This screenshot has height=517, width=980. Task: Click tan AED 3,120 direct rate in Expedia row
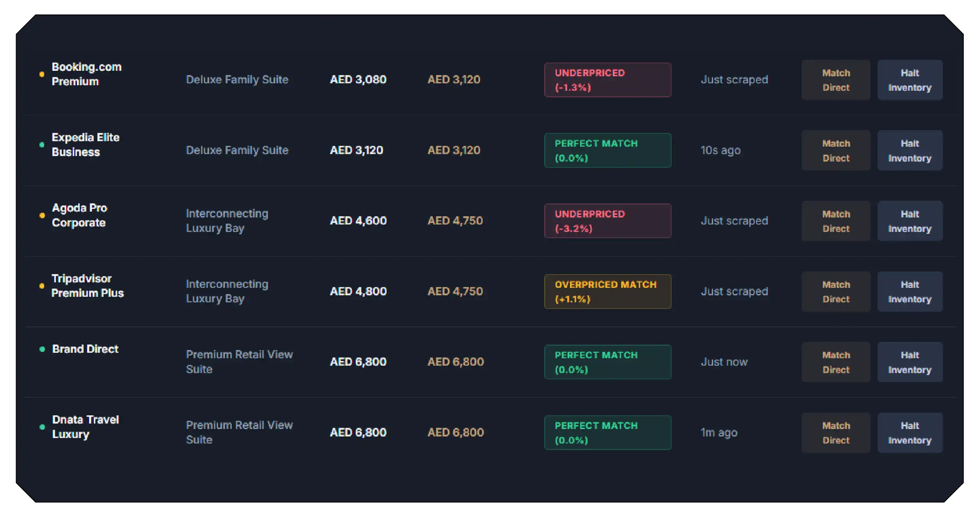[454, 150]
